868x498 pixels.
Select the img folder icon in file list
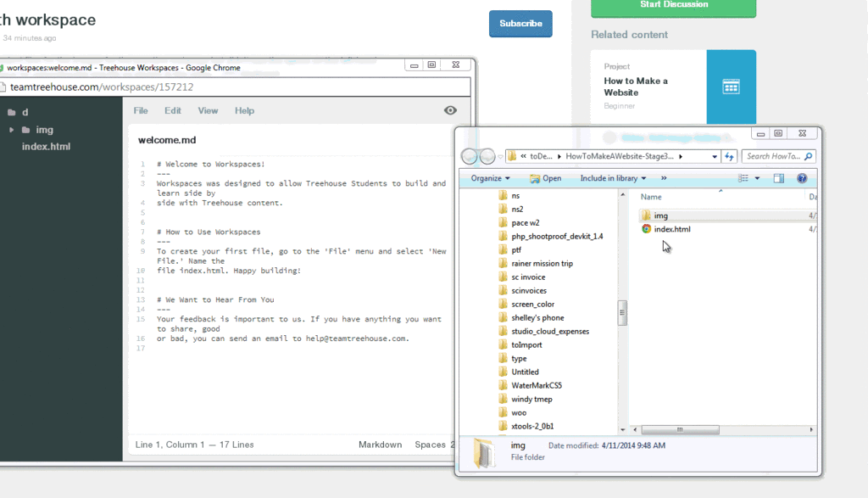coord(646,215)
